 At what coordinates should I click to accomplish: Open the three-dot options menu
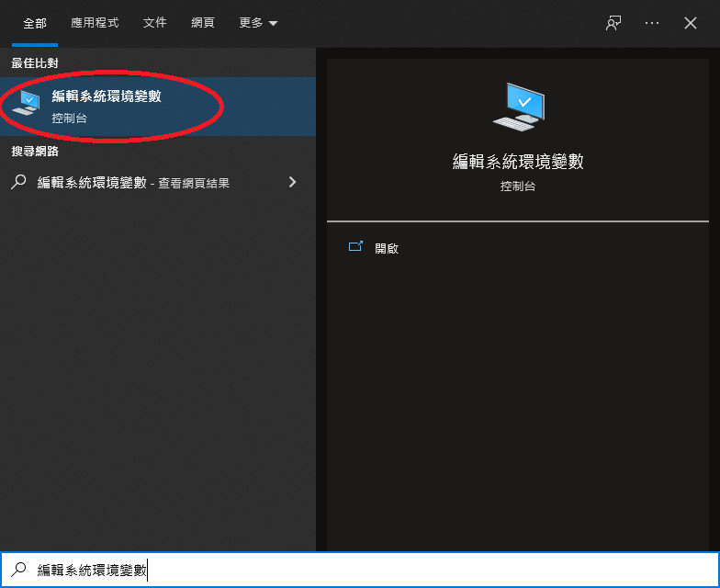coord(652,23)
